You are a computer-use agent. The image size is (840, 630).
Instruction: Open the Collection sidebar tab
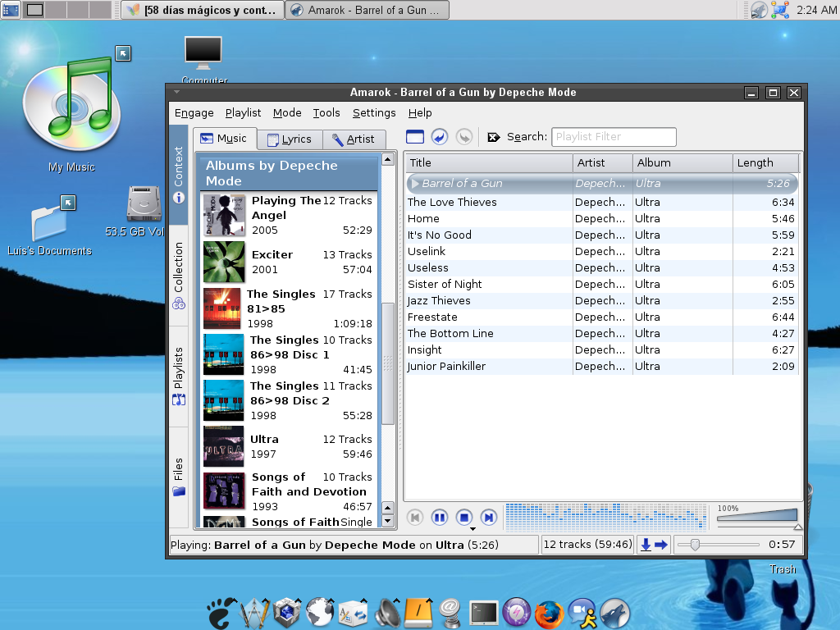(x=178, y=276)
